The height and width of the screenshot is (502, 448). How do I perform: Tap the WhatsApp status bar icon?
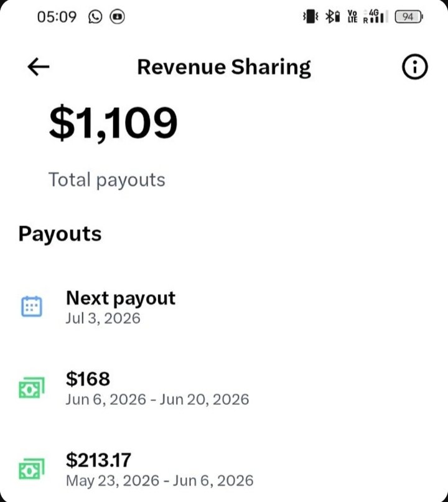[x=95, y=17]
